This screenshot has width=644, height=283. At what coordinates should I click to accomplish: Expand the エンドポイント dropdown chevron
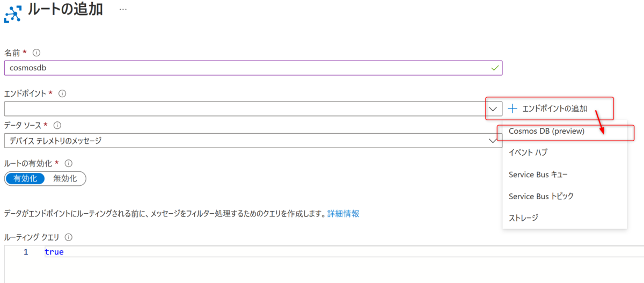coord(494,108)
